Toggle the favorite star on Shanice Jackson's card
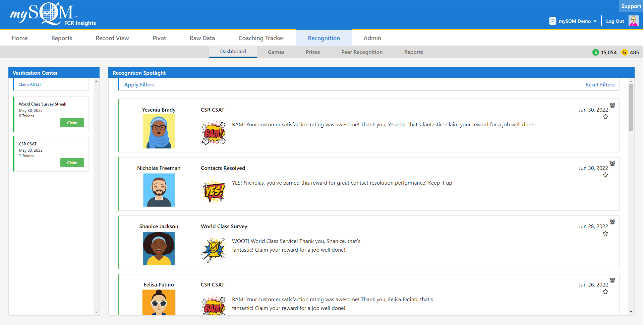644x325 pixels. tap(605, 234)
